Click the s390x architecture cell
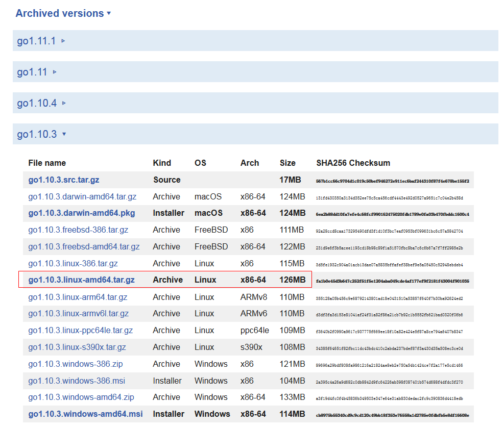The height and width of the screenshot is (428, 504). (251, 347)
